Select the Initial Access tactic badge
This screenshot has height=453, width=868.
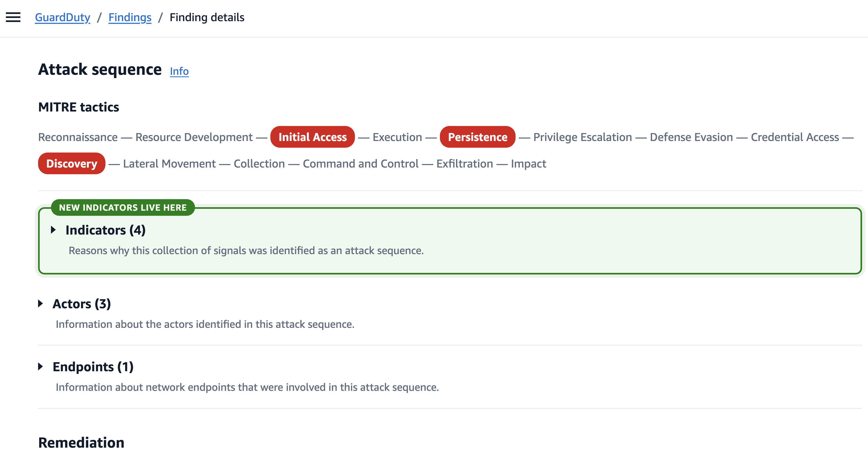pos(312,137)
